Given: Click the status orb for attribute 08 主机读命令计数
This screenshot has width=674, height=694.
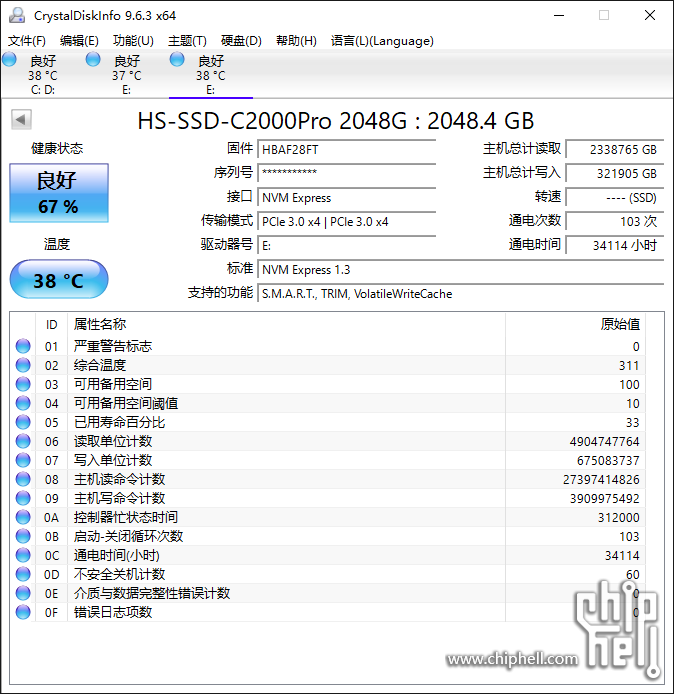Looking at the screenshot, I should tap(23, 479).
